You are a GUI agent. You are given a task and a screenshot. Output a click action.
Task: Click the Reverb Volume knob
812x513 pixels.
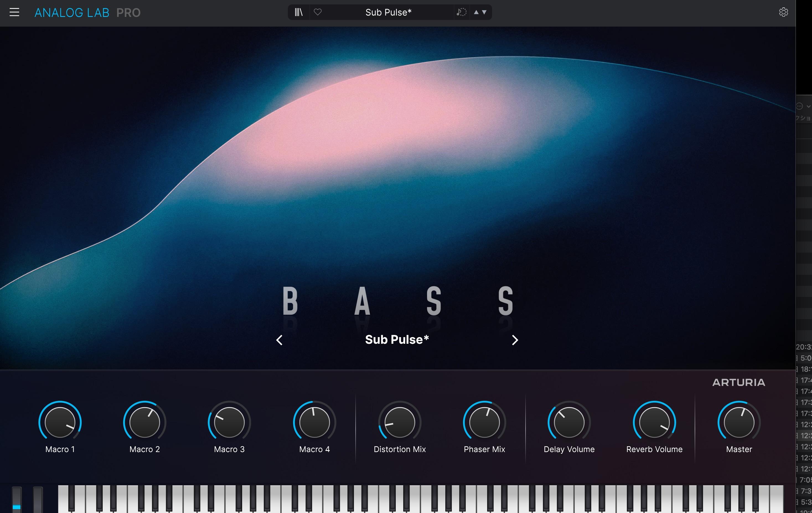coord(654,422)
